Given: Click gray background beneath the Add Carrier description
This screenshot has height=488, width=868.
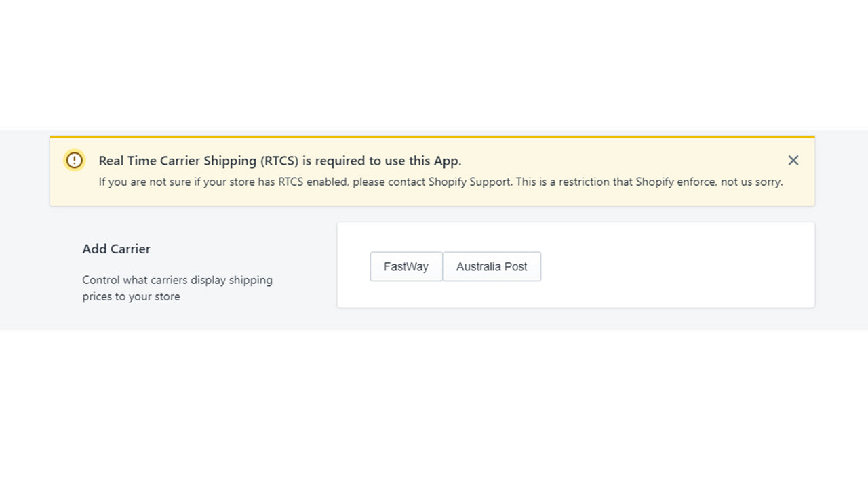Looking at the screenshot, I should coord(176,317).
